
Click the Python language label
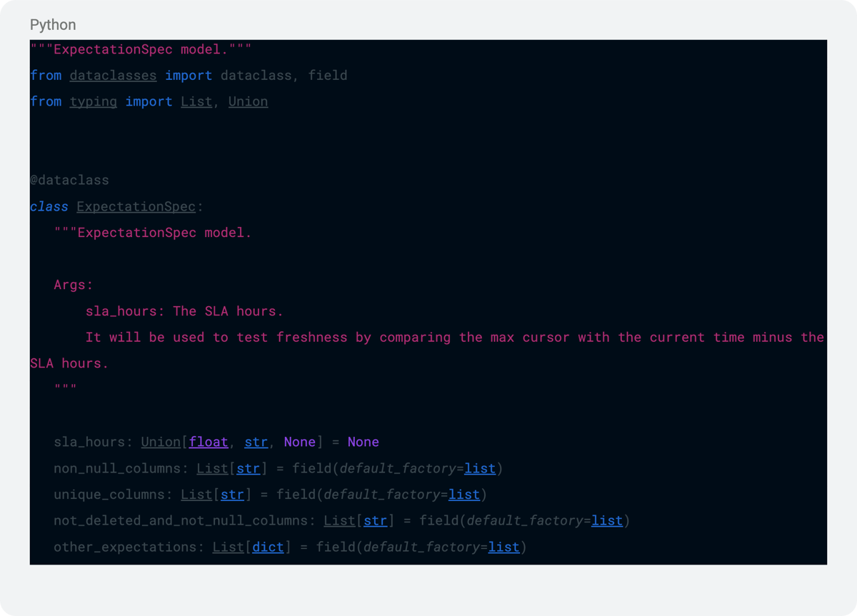(x=53, y=25)
